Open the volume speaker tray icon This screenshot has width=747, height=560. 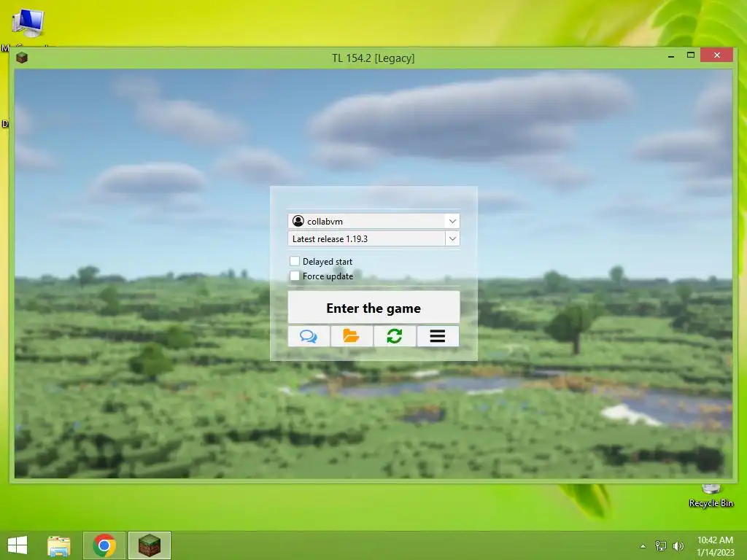(x=678, y=545)
